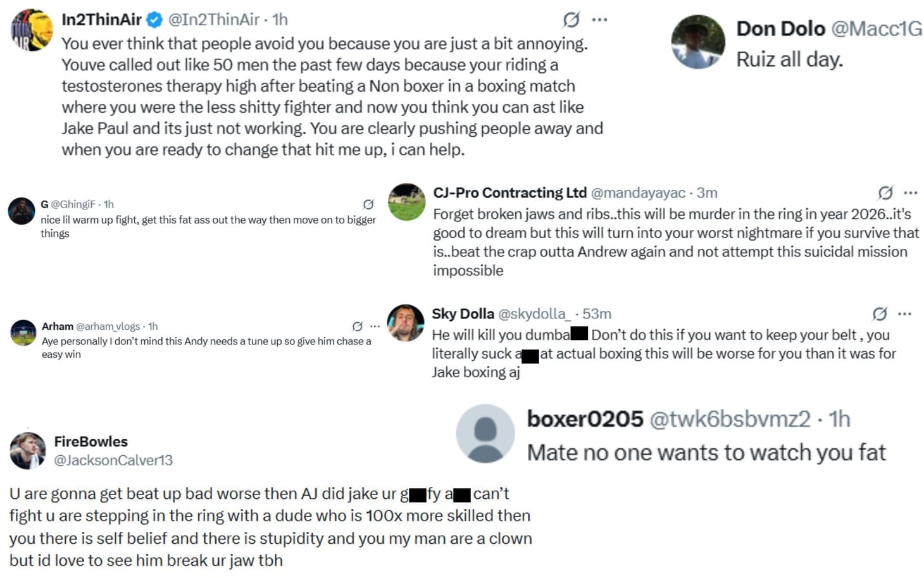Open the more options menu on In2ThinAir's tweet
The image size is (924, 578).
[599, 19]
